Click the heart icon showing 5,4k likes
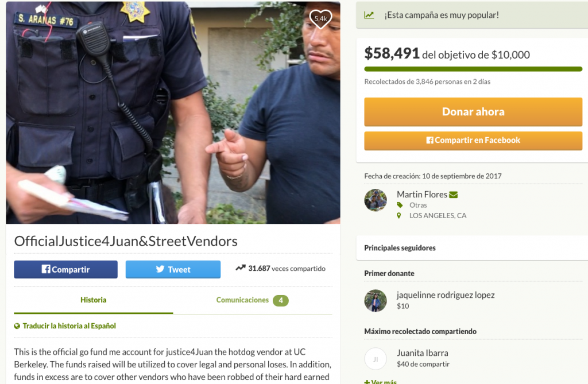Viewport: 588px width, 384px height. pos(320,18)
